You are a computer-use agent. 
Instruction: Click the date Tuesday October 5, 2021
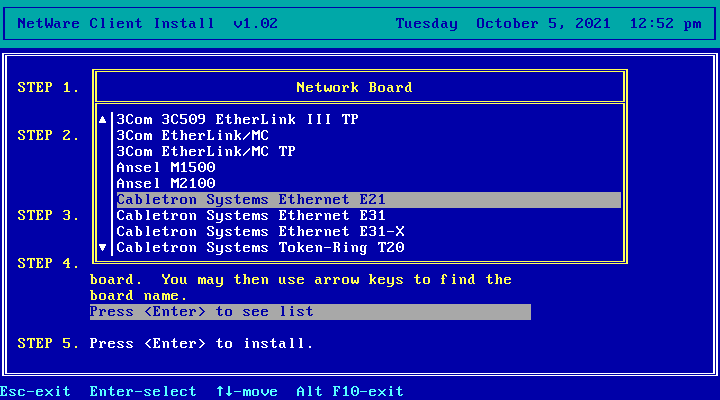[503, 23]
